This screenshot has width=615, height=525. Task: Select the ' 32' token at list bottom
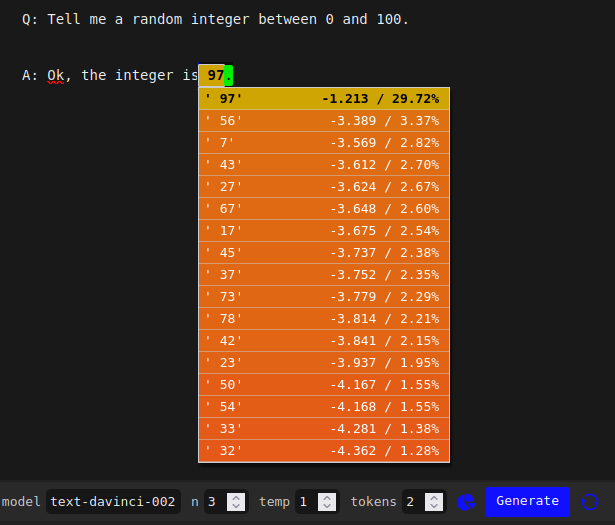point(324,451)
